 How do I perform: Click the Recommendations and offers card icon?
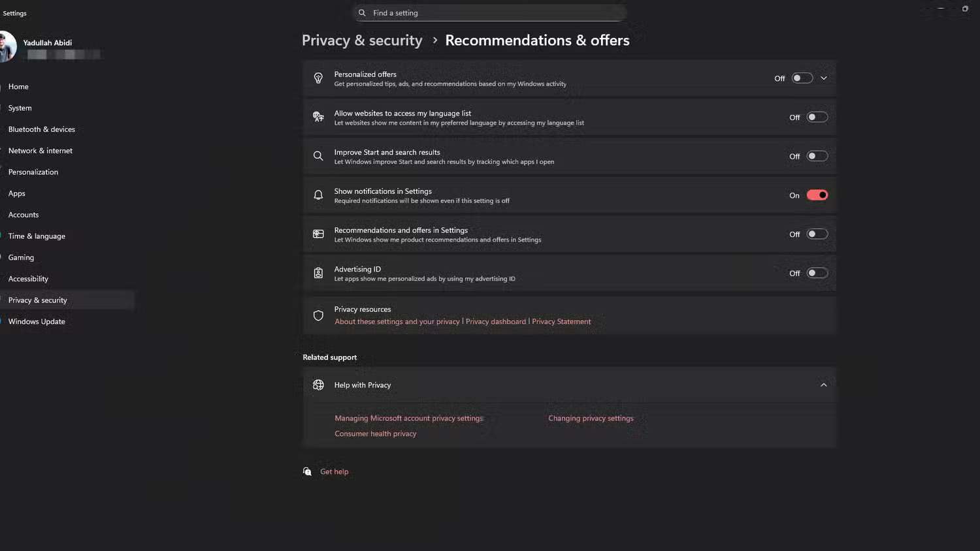318,234
